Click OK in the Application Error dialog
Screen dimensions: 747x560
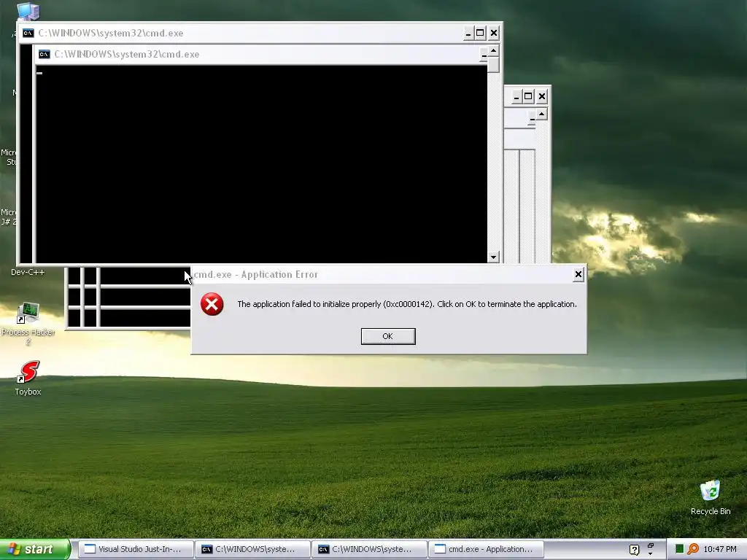[x=388, y=336]
